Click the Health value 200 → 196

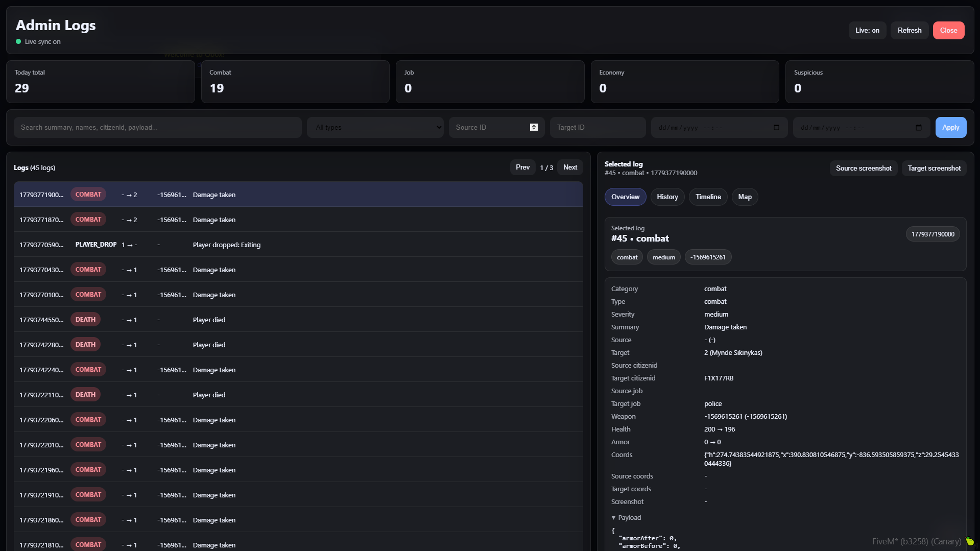[x=720, y=429]
